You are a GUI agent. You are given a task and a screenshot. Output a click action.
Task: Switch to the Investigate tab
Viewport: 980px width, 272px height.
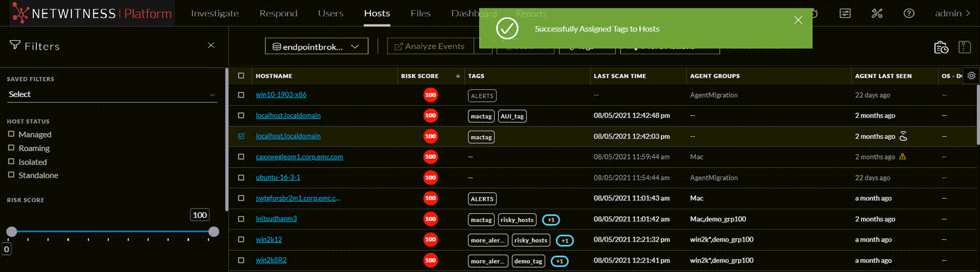pyautogui.click(x=215, y=14)
